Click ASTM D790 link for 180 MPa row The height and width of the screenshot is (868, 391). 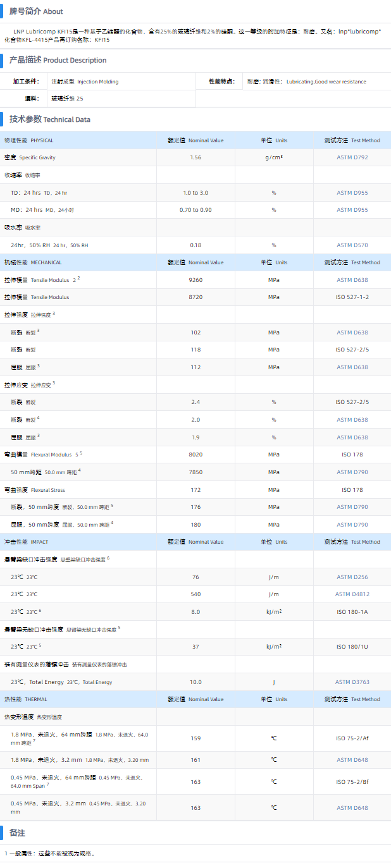coord(352,525)
